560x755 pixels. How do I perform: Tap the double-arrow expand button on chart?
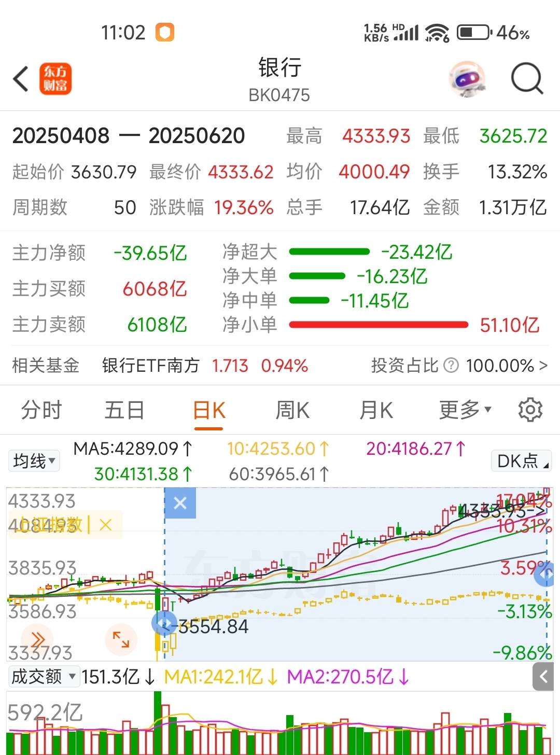[37, 640]
